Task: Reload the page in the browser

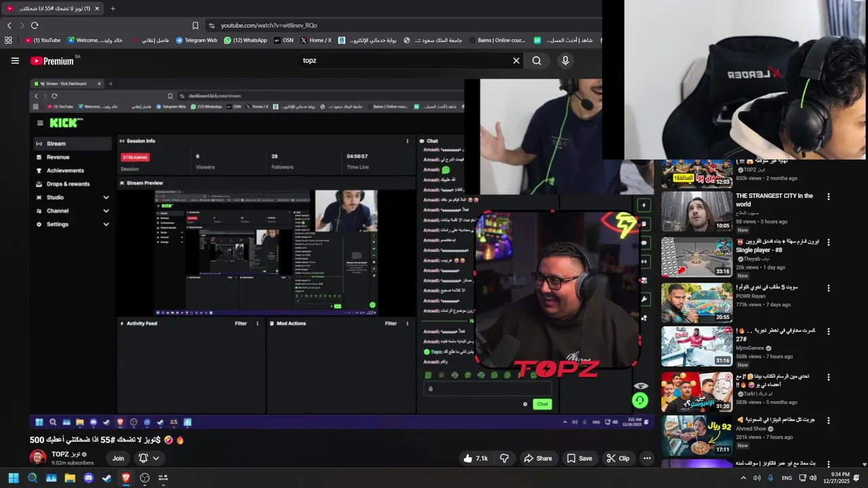Action: (35, 25)
